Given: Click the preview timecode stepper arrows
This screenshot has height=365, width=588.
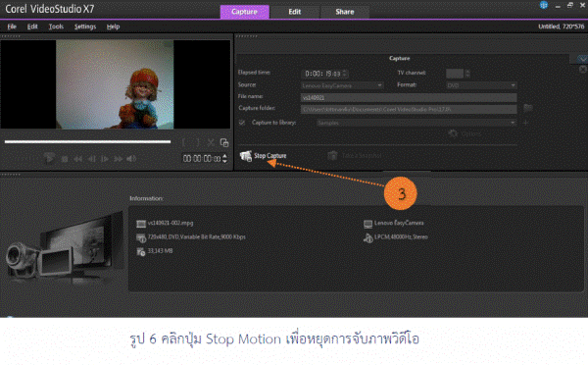Looking at the screenshot, I should [x=224, y=159].
